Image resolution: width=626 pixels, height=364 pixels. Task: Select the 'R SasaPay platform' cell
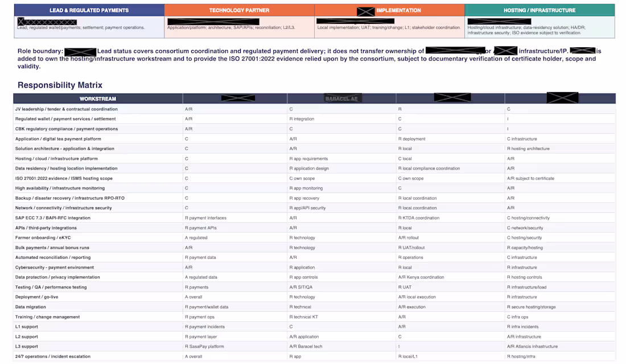(x=204, y=346)
